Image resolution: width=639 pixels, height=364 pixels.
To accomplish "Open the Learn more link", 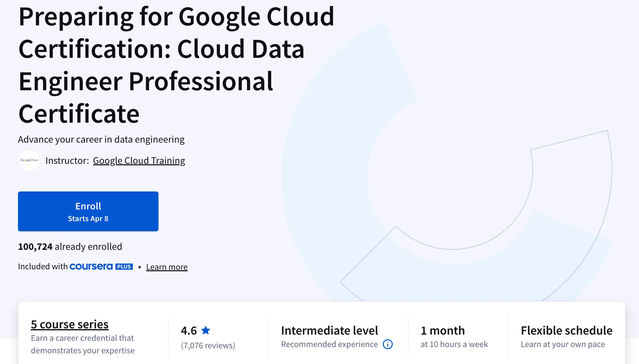I will pos(167,267).
